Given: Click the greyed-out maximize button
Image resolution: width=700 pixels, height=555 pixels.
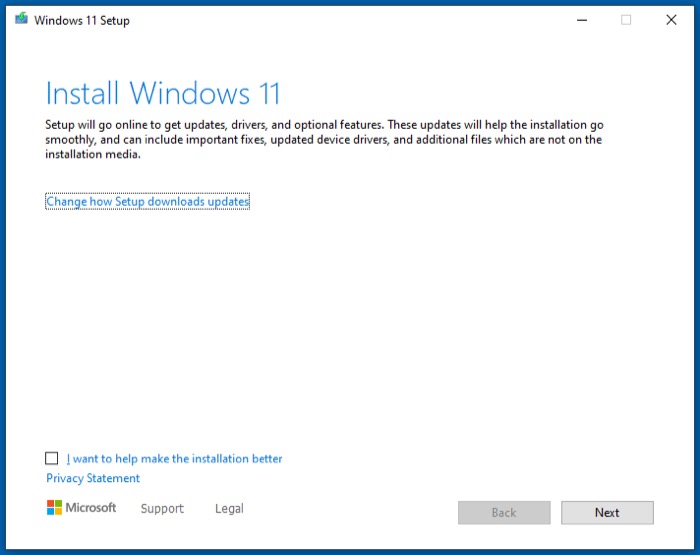Looking at the screenshot, I should pyautogui.click(x=626, y=20).
